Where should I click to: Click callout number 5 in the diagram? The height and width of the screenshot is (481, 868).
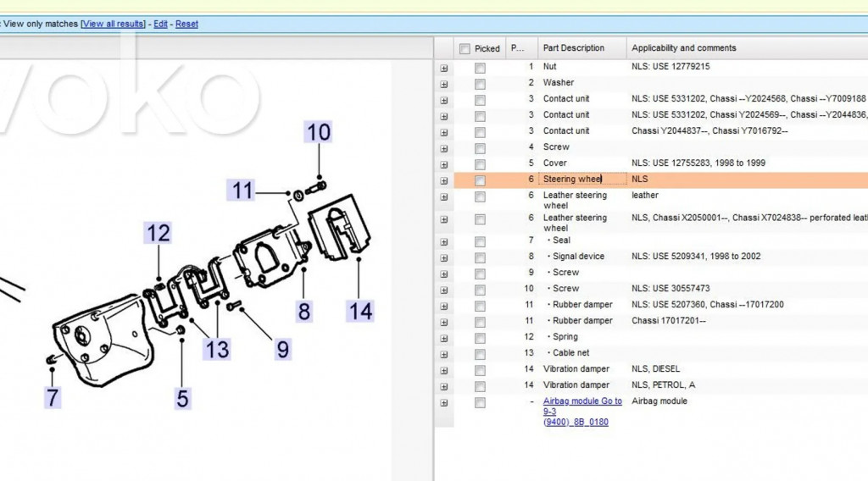[x=182, y=397]
